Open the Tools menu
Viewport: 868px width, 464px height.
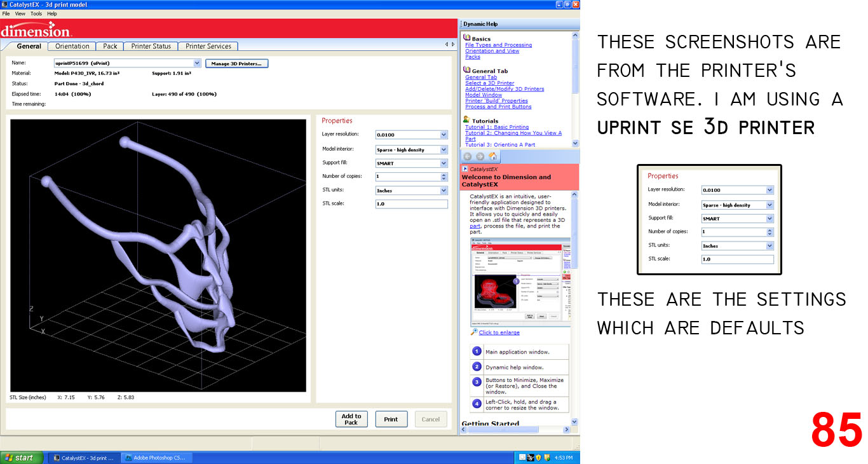pos(36,13)
